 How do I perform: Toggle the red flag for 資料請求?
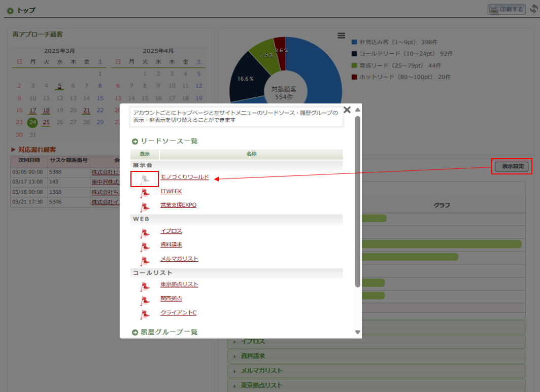145,246
